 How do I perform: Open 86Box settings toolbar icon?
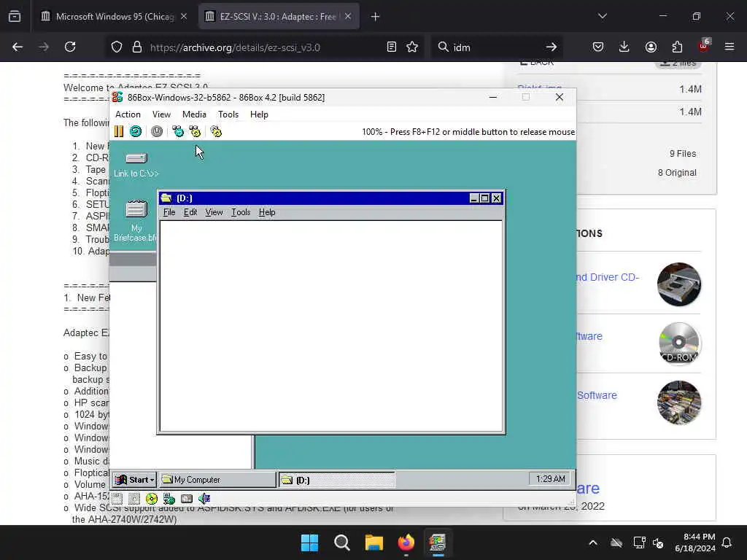point(216,131)
